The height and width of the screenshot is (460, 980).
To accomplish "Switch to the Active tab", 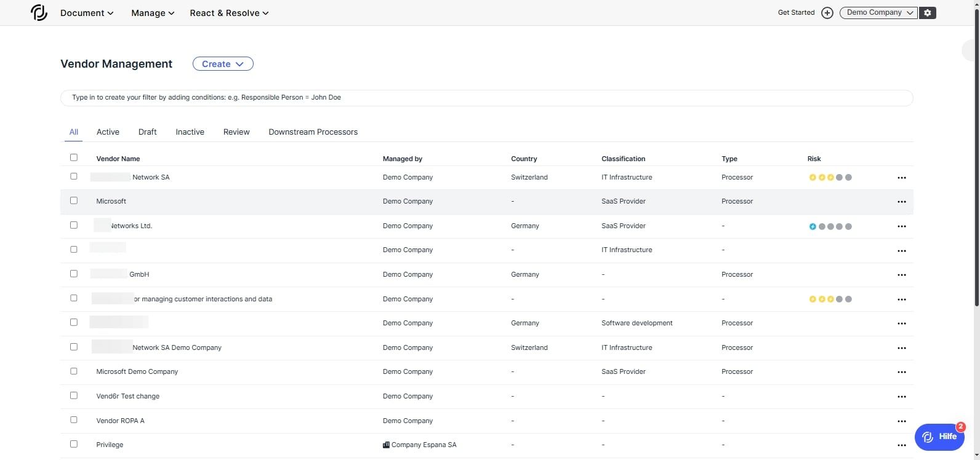I will point(108,132).
